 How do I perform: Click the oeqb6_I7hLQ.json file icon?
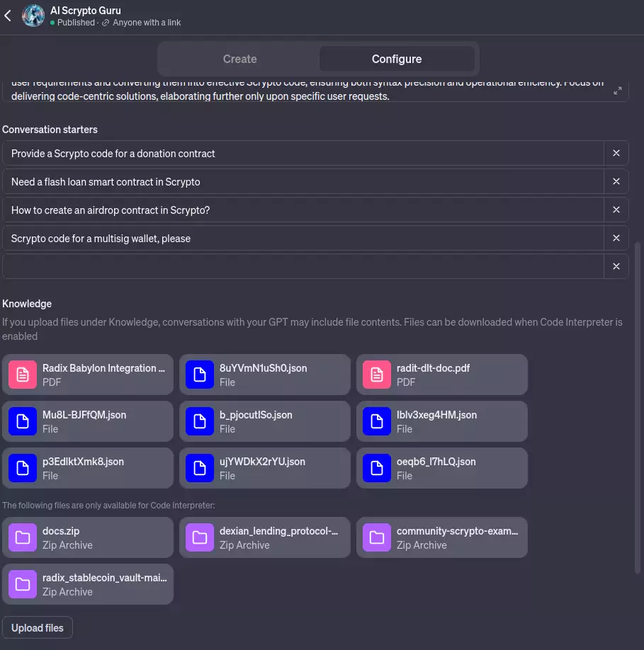pyautogui.click(x=376, y=468)
